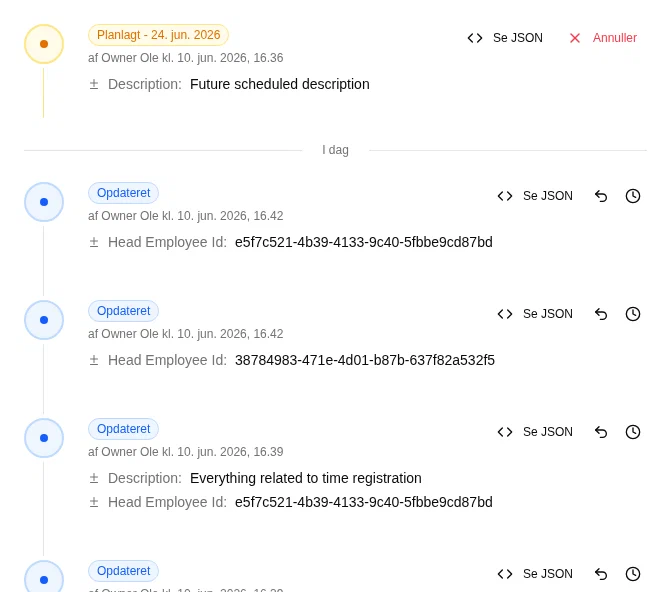Screen dimensions: 671x592
Task: Click code brackets icon on bottom entry
Action: click(505, 574)
